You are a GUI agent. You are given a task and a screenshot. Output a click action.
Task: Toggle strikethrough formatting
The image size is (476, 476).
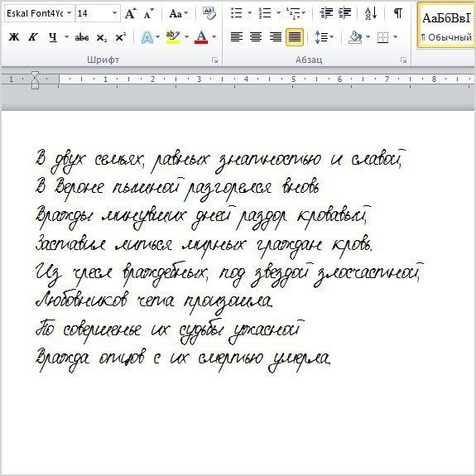pyautogui.click(x=82, y=37)
